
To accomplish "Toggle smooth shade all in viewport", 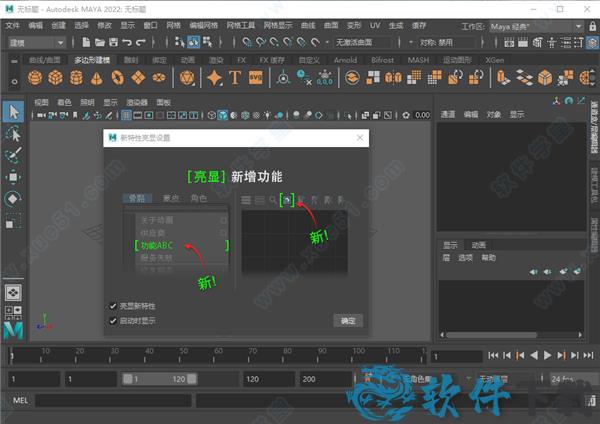I will pyautogui.click(x=223, y=115).
